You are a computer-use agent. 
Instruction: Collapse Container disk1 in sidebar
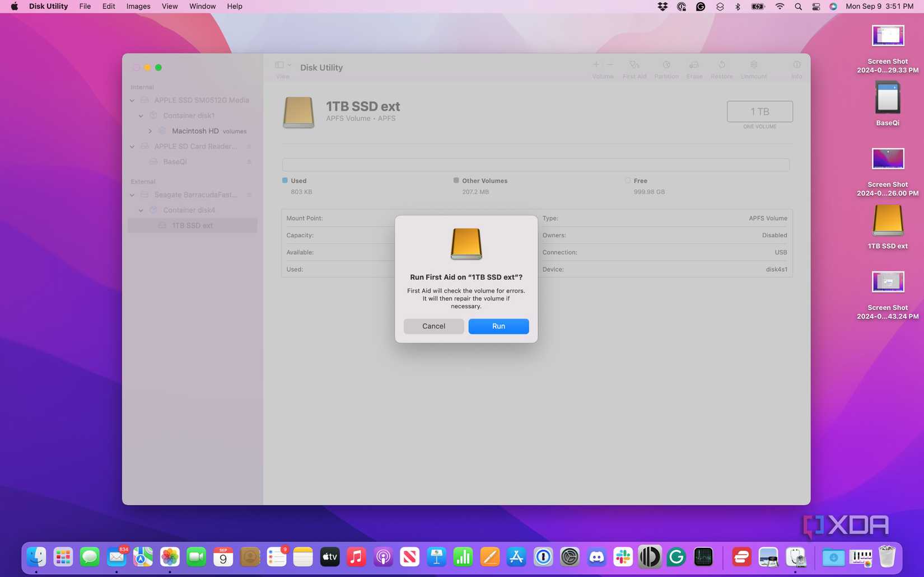pos(141,115)
